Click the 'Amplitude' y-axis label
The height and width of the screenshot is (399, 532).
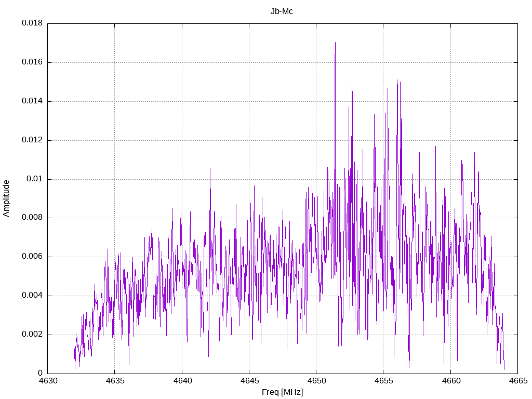6,198
